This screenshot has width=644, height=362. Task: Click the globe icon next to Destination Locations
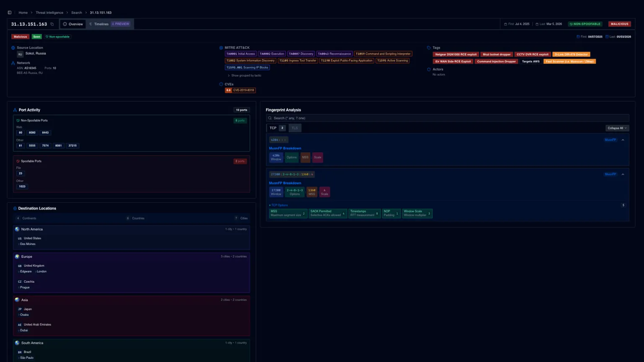[14, 208]
